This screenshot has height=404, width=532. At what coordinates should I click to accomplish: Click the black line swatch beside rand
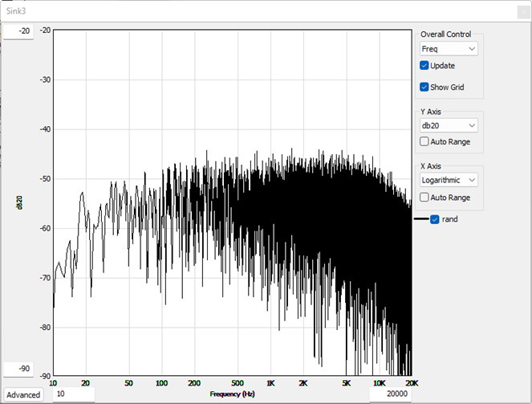tap(420, 219)
